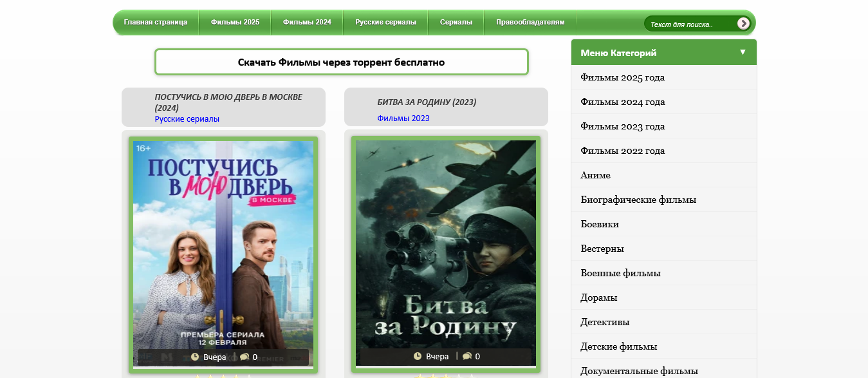Click Вчера date on Битва за Родину

coord(438,356)
